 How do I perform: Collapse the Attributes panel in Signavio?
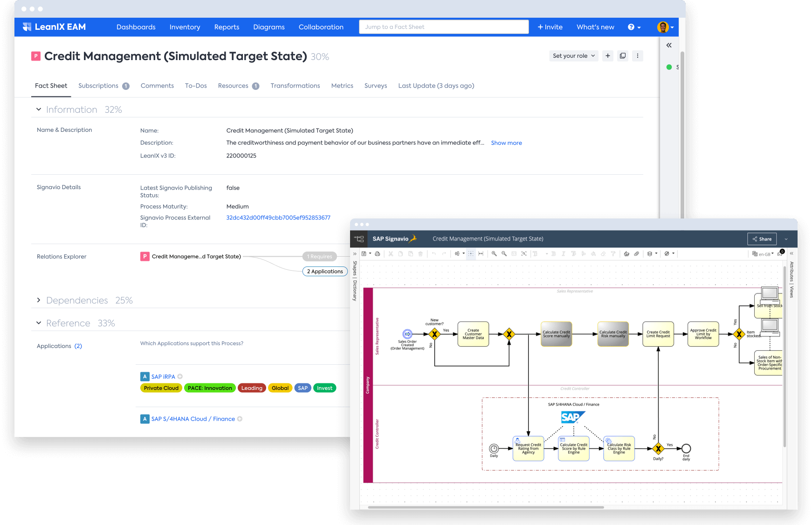pos(791,253)
